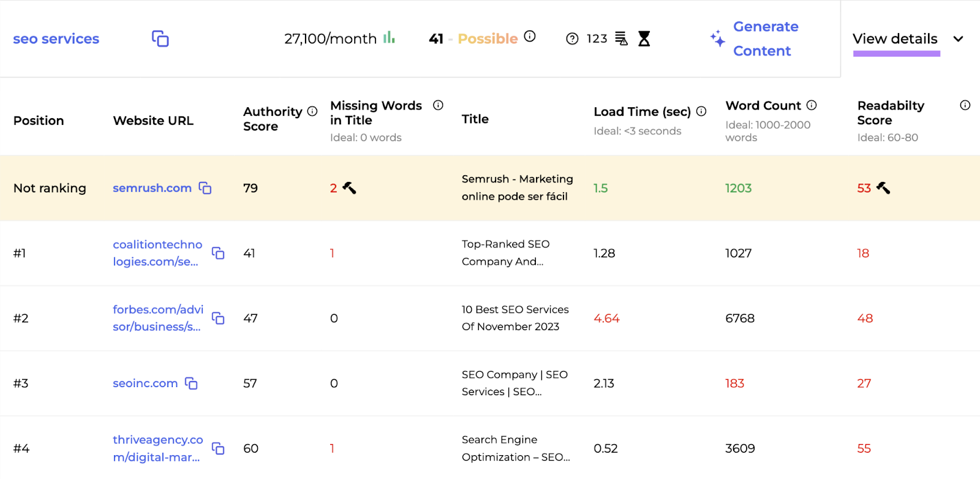Click the 'Semrush - Marketing online' title

(518, 187)
